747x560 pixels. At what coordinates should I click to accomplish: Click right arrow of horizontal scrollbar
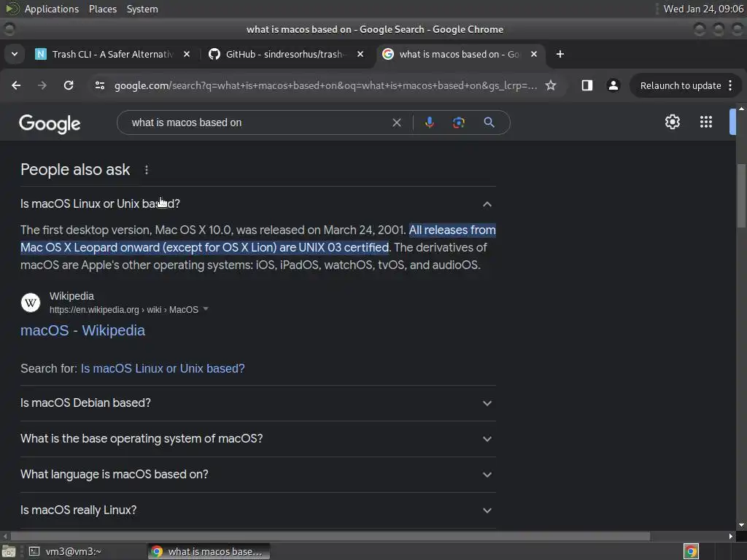[731, 536]
